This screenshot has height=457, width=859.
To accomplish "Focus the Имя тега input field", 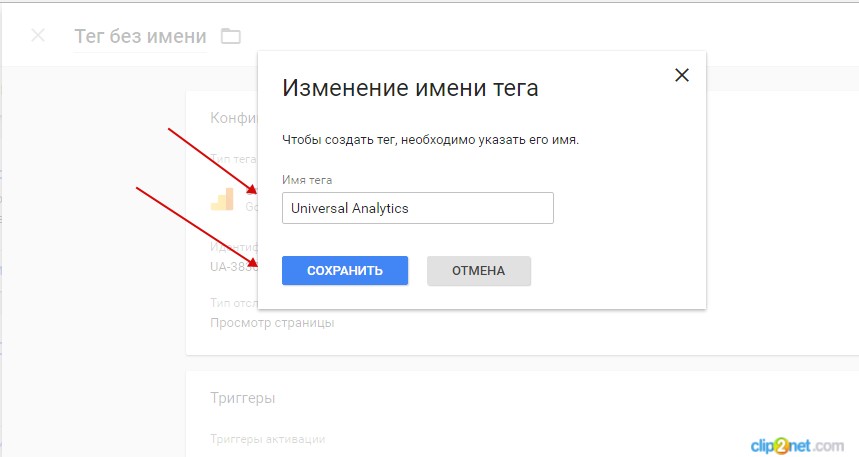I will tap(417, 208).
